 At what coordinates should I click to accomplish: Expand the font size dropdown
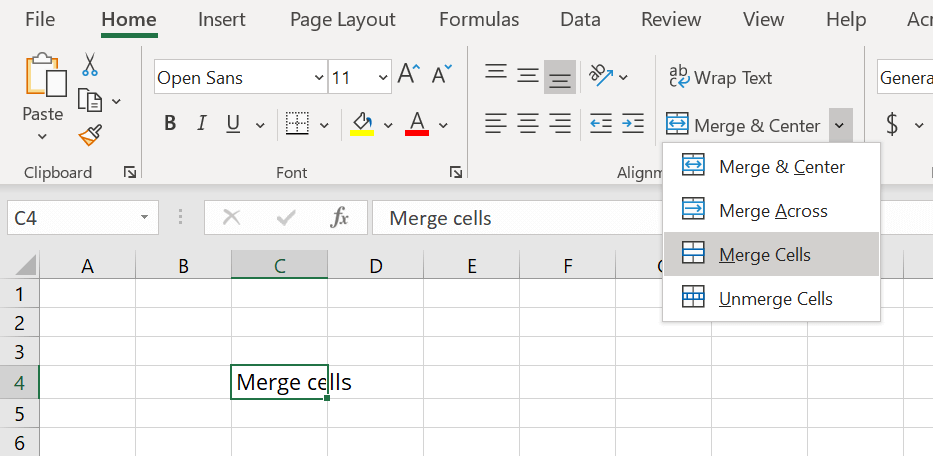tap(383, 78)
